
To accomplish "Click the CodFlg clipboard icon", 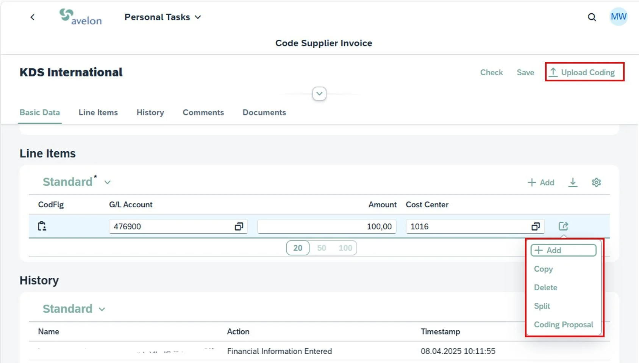I will 42,226.
